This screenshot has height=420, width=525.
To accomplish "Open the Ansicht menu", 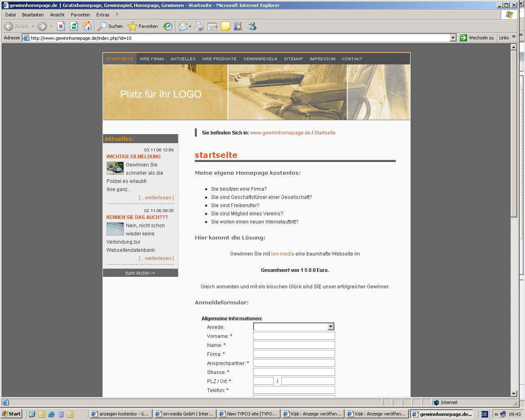I will (x=57, y=15).
